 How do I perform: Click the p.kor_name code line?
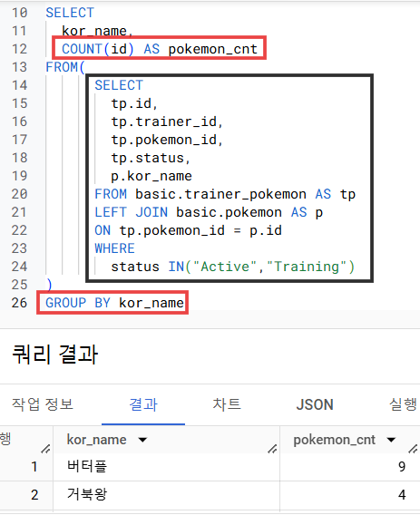(x=151, y=177)
